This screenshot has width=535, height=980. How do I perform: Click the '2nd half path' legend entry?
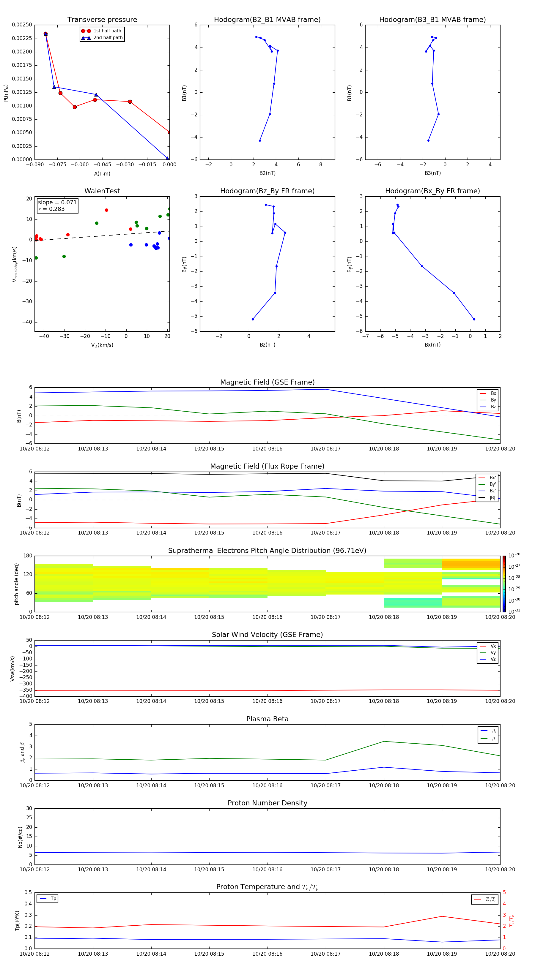[102, 38]
